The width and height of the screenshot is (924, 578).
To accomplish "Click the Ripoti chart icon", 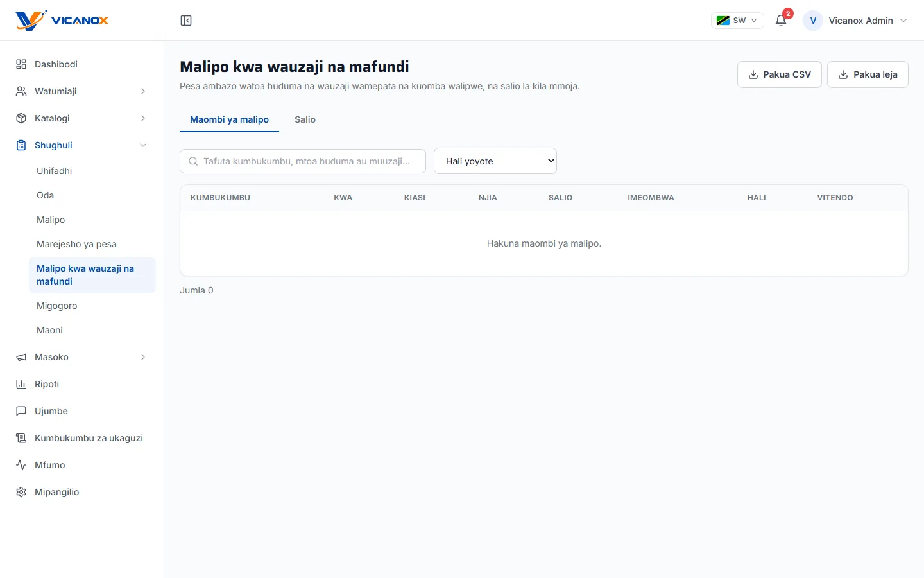I will coord(21,384).
